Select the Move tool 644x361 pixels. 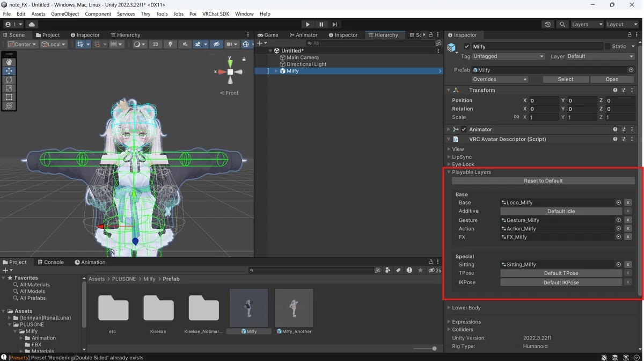coord(9,71)
